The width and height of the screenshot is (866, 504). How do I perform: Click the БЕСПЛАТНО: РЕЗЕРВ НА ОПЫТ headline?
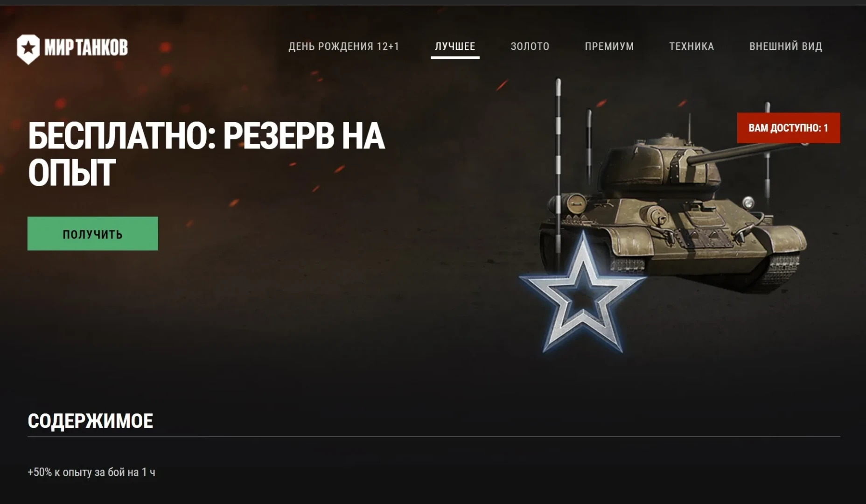click(206, 154)
